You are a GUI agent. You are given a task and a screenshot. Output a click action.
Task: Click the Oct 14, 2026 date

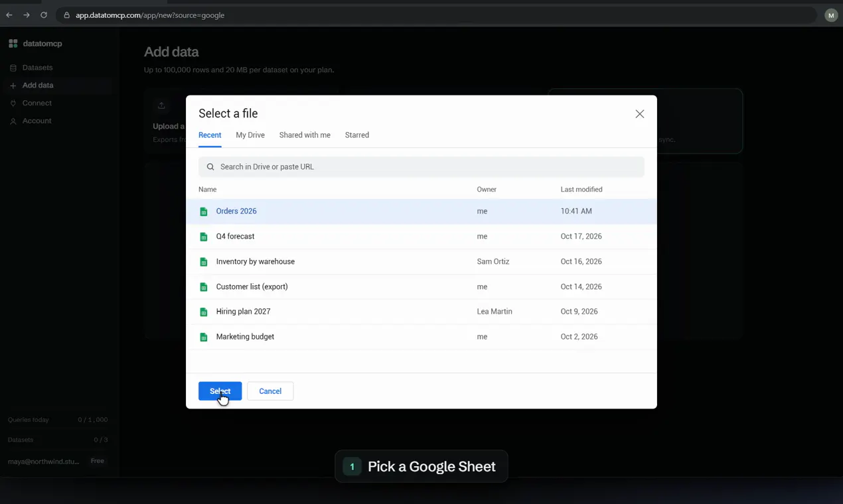[581, 287]
